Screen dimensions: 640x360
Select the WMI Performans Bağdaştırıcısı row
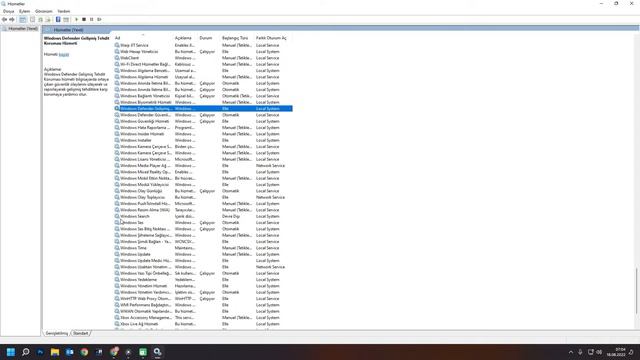click(203, 305)
